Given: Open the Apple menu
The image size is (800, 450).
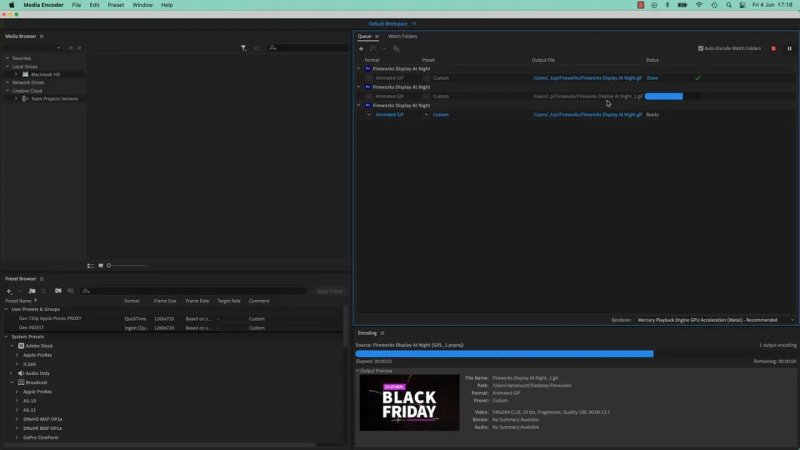Looking at the screenshot, I should click(x=11, y=5).
